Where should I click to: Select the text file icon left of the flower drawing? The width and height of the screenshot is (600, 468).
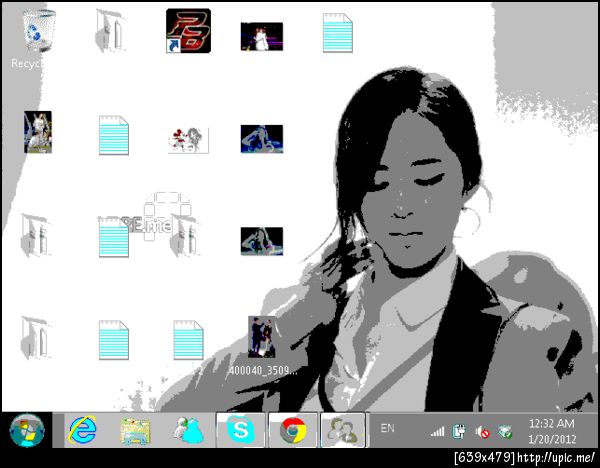click(114, 135)
